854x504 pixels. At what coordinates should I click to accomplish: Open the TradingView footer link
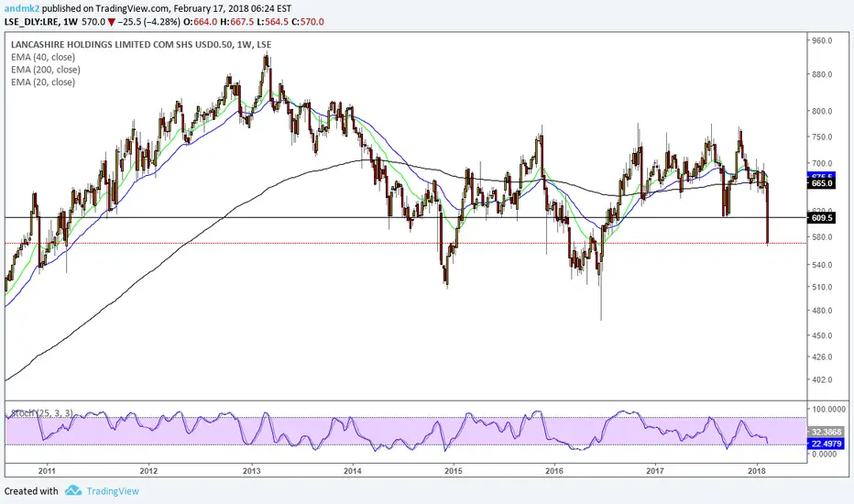113,491
